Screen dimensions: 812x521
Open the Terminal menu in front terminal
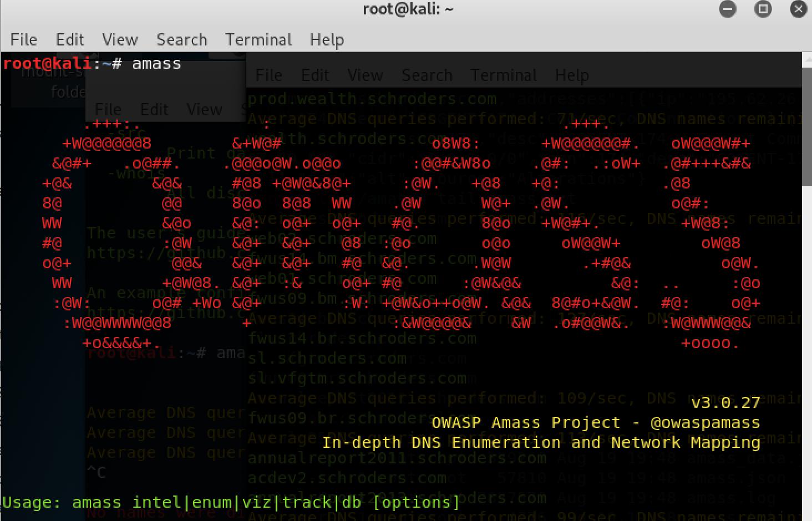pos(258,40)
